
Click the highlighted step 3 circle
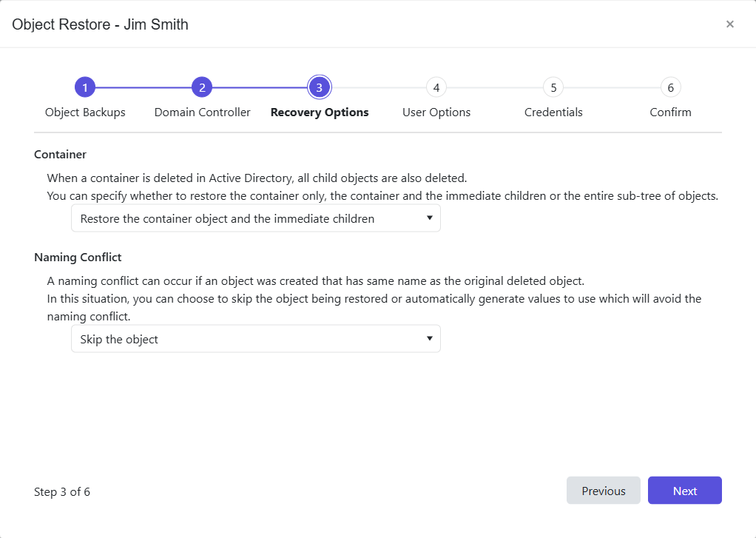tap(320, 88)
